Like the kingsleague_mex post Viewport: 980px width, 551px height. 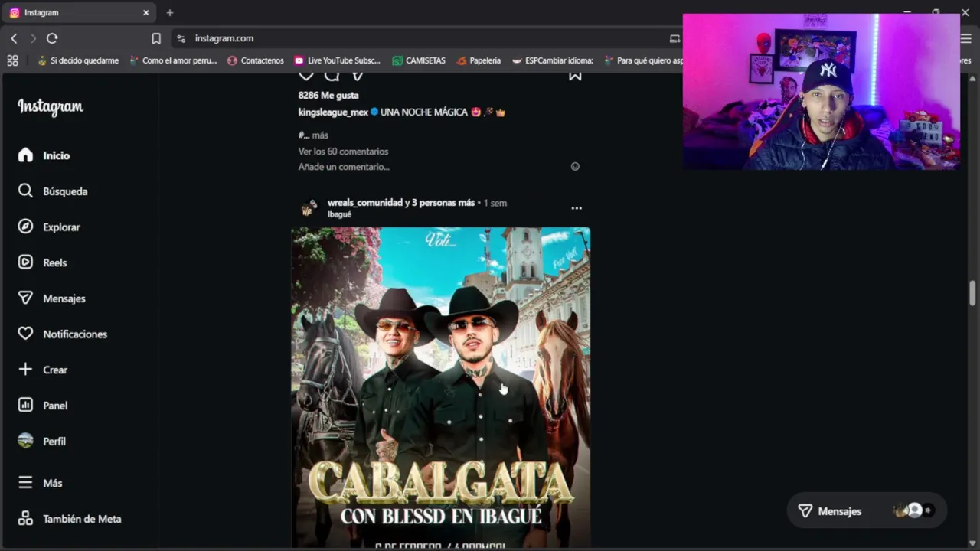click(x=305, y=75)
